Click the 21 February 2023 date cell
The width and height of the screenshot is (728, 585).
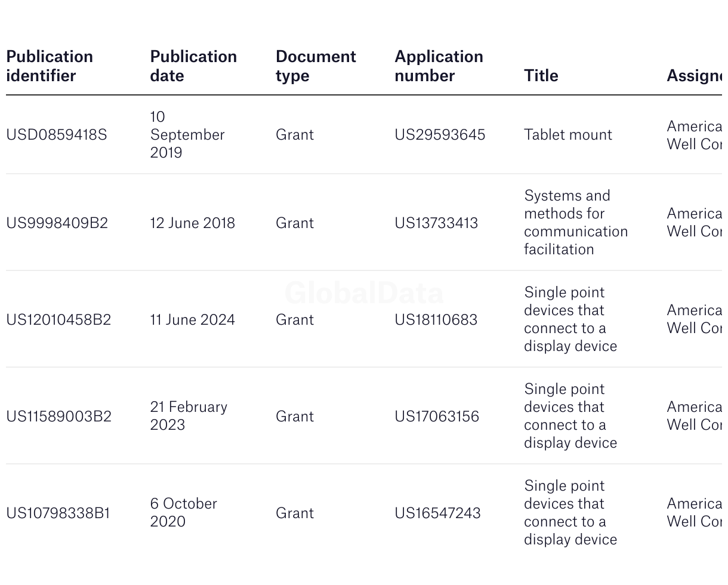click(188, 416)
